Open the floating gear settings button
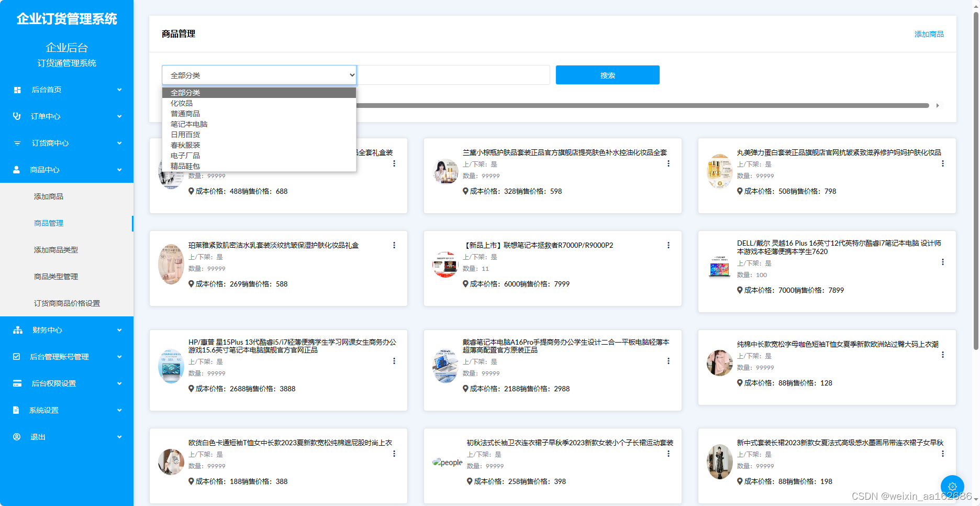The width and height of the screenshot is (980, 506). (952, 486)
